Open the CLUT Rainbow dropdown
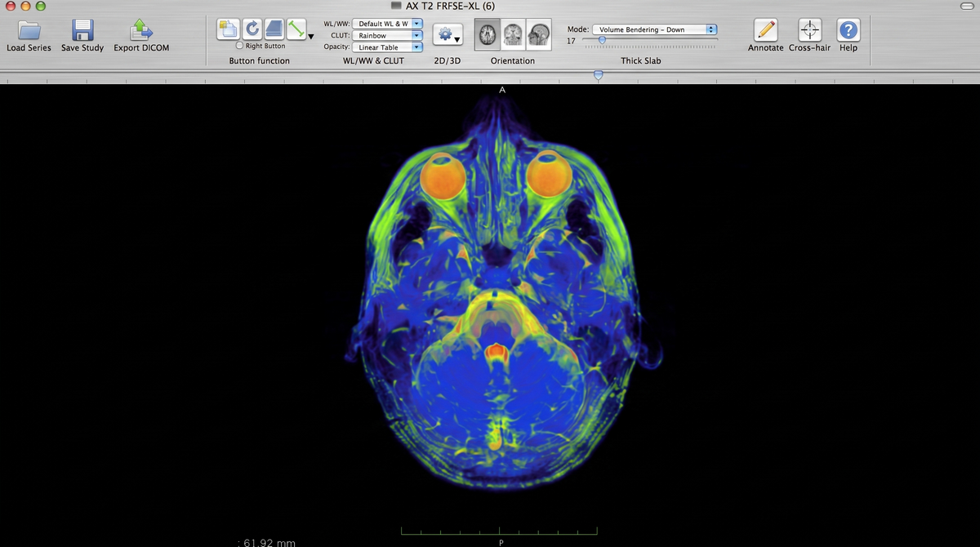This screenshot has height=547, width=980. (x=388, y=35)
